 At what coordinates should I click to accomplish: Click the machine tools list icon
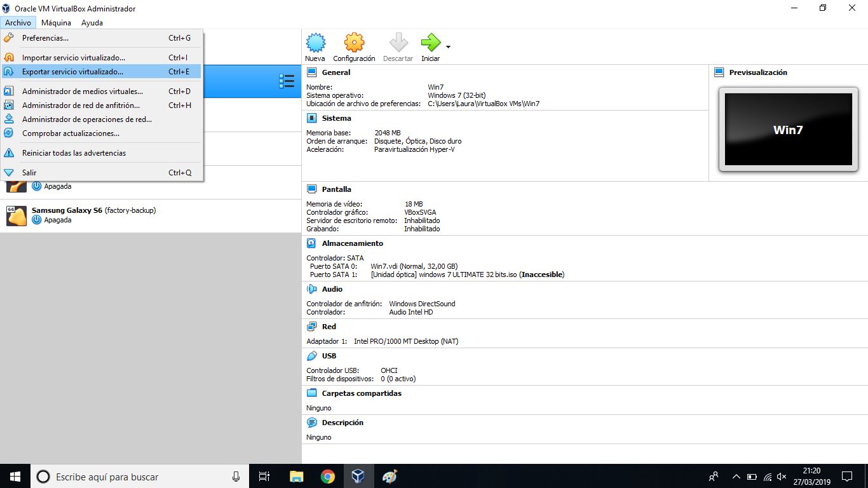[x=286, y=81]
